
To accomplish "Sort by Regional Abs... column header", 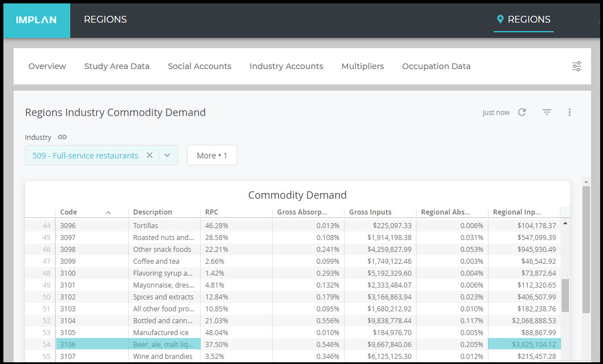I will (445, 212).
